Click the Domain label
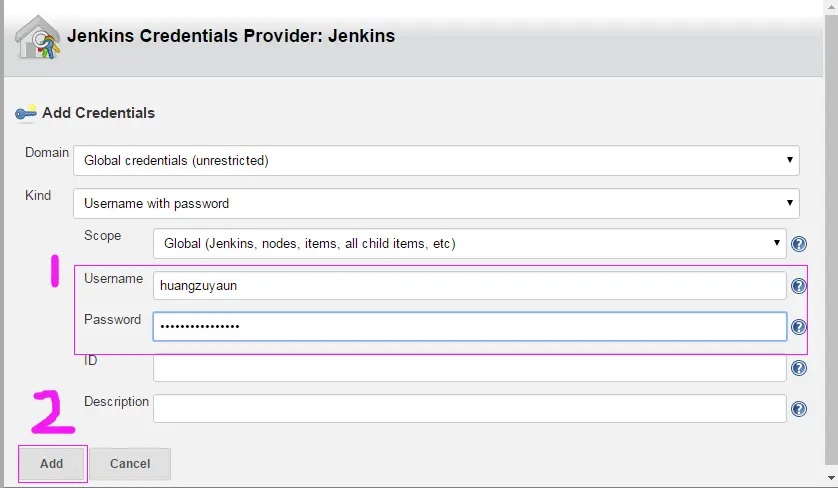Image resolution: width=838 pixels, height=488 pixels. [47, 152]
